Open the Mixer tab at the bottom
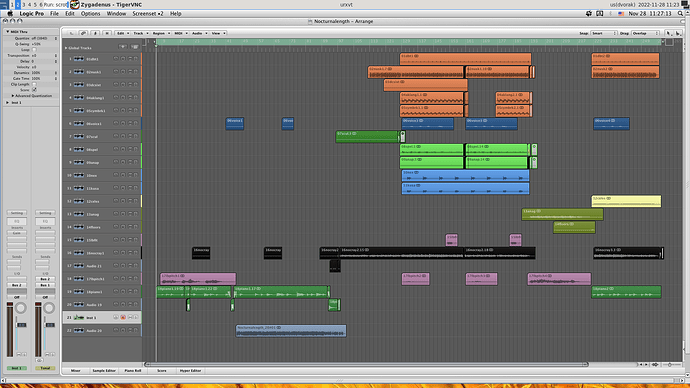 coord(76,370)
